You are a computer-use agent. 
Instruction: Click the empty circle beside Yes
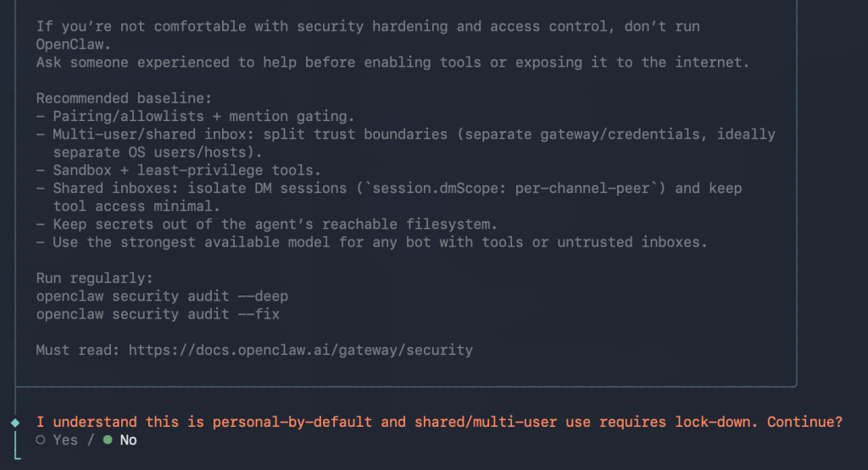41,440
